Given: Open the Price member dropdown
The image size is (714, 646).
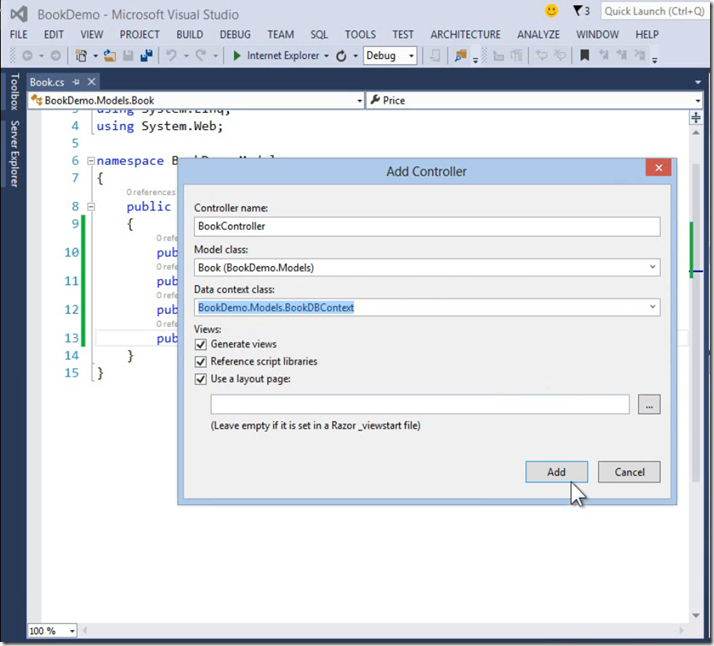Looking at the screenshot, I should coord(698,101).
